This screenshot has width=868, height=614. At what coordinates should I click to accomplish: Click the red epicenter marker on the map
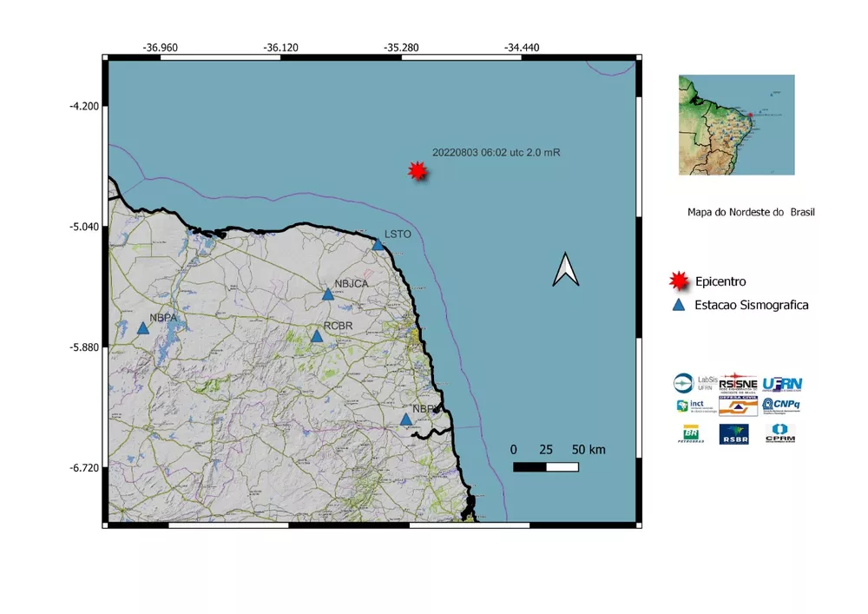[x=418, y=171]
